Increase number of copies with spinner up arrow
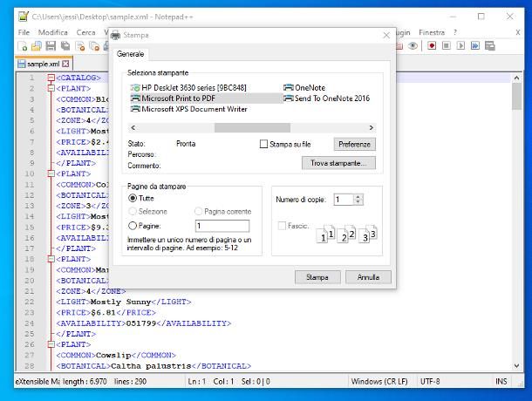 [358, 197]
